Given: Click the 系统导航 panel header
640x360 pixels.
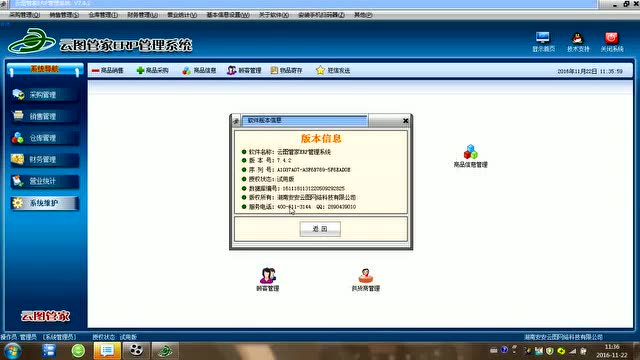Looking at the screenshot, I should point(44,69).
